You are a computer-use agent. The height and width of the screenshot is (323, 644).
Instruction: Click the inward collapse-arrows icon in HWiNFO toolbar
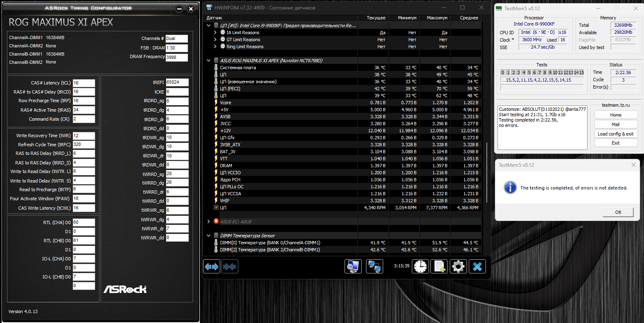click(x=229, y=267)
